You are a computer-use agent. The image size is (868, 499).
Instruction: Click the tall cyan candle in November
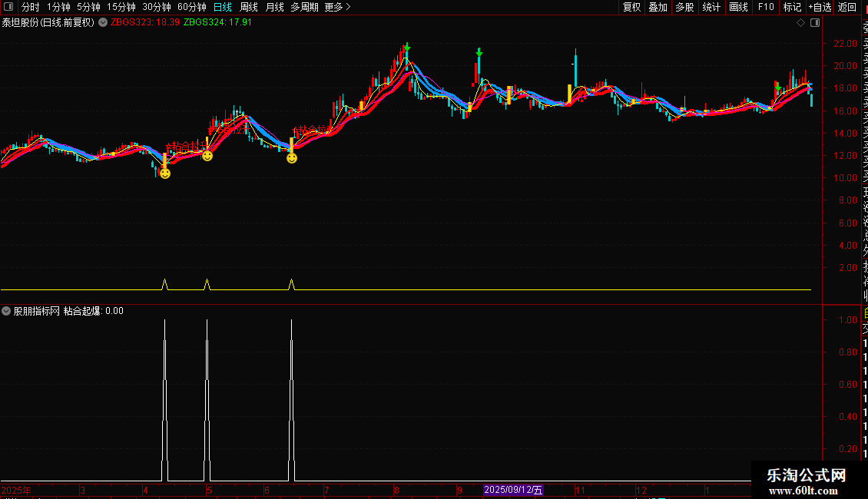(x=575, y=69)
